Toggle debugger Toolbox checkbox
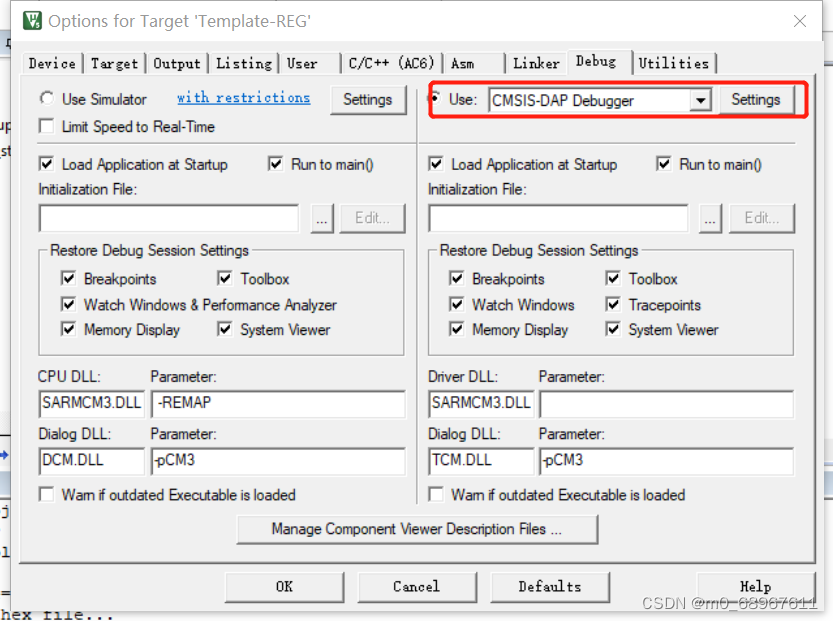Screen dimensions: 833x621 613,278
